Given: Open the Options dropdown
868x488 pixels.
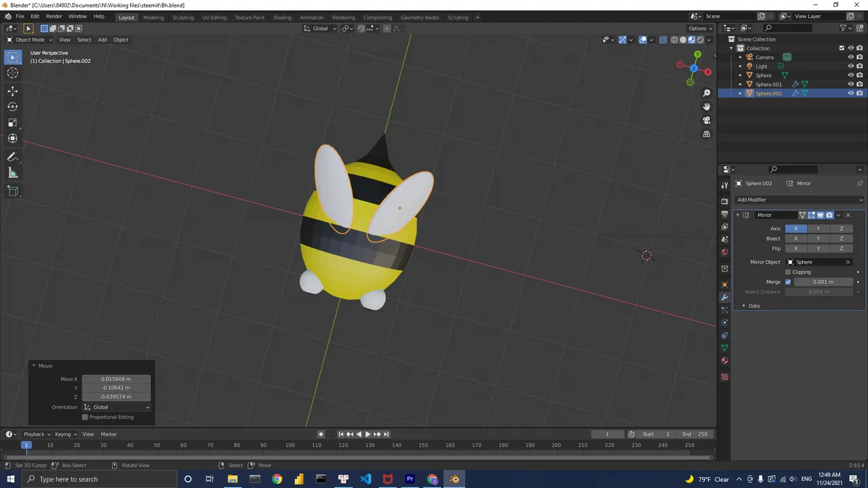Looking at the screenshot, I should [701, 28].
